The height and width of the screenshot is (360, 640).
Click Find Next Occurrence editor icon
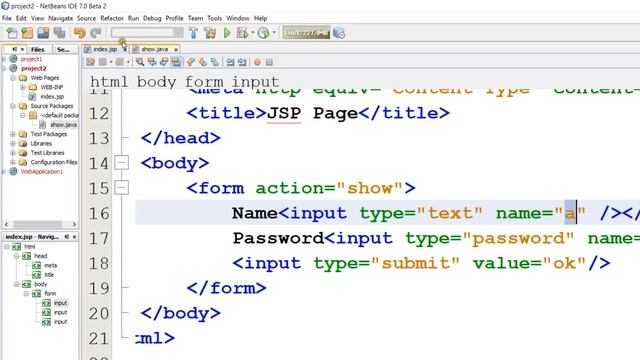164,62
